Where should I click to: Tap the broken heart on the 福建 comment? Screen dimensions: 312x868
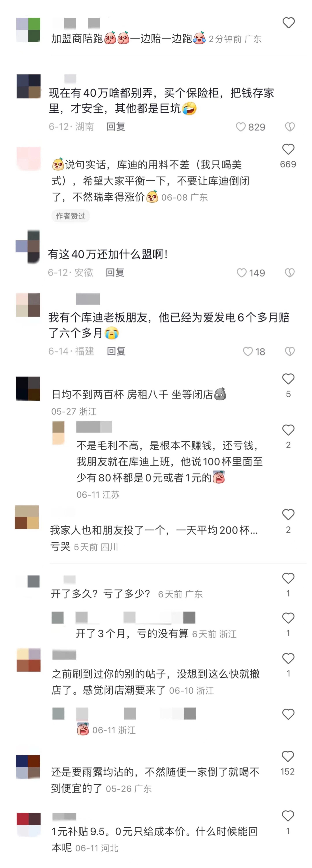(290, 352)
